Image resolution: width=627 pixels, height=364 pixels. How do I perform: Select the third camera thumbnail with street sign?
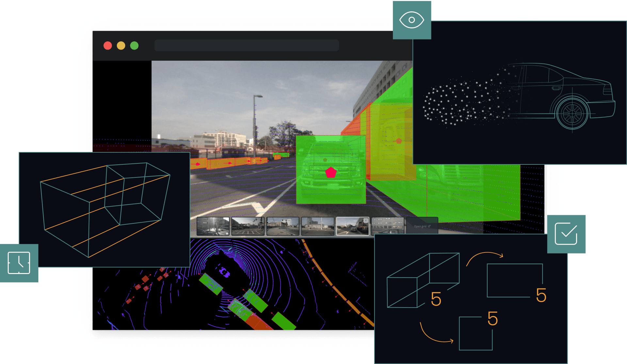(283, 226)
